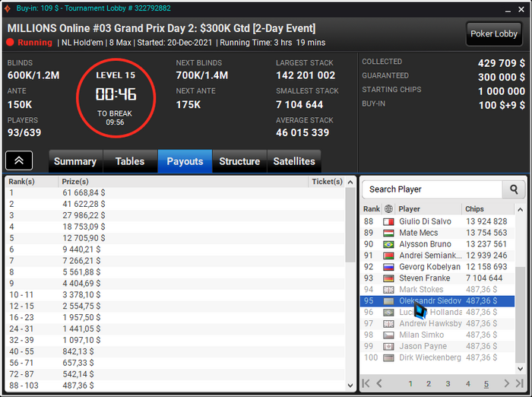
Task: Go to next page of player list
Action: click(x=507, y=383)
